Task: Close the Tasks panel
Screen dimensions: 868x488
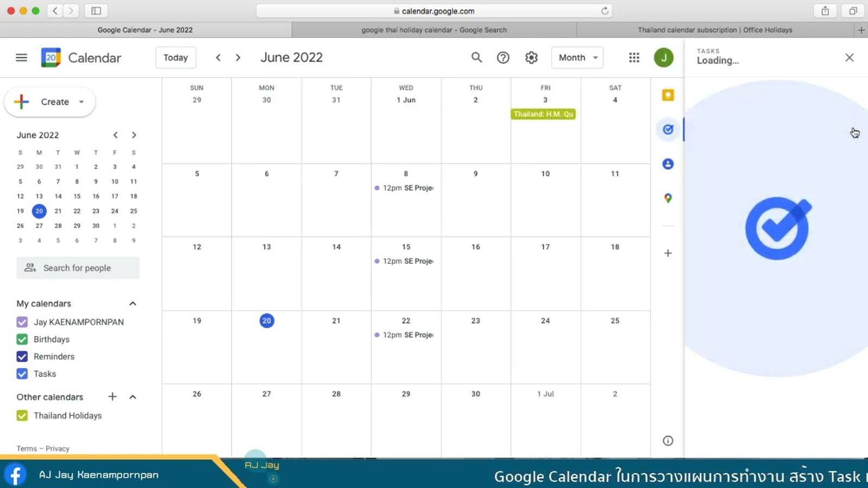Action: 849,57
